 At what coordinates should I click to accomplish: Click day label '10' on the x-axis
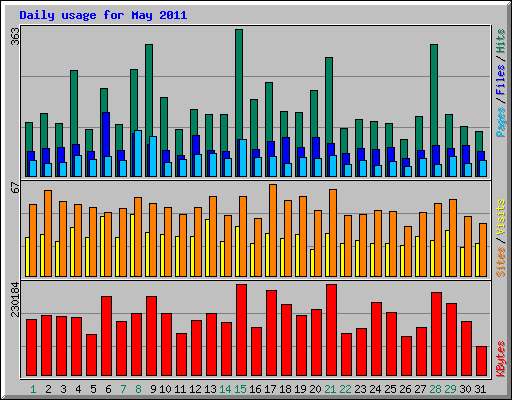coord(165,389)
